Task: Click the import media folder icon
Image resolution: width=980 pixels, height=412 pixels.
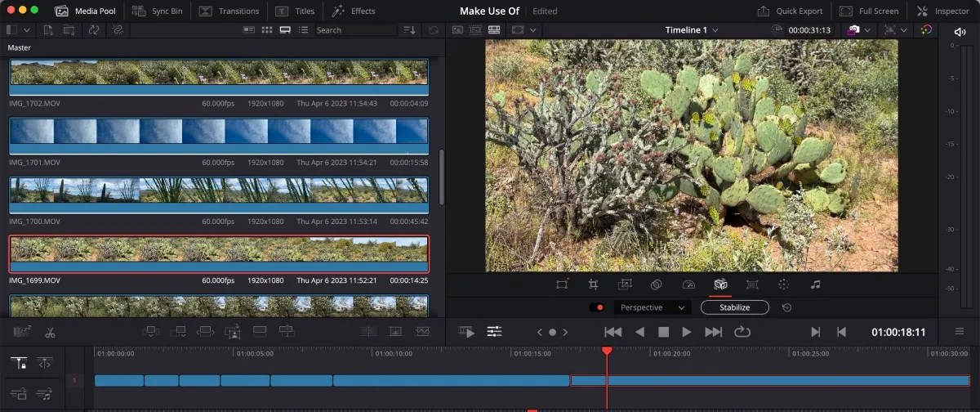Action: coord(69,29)
